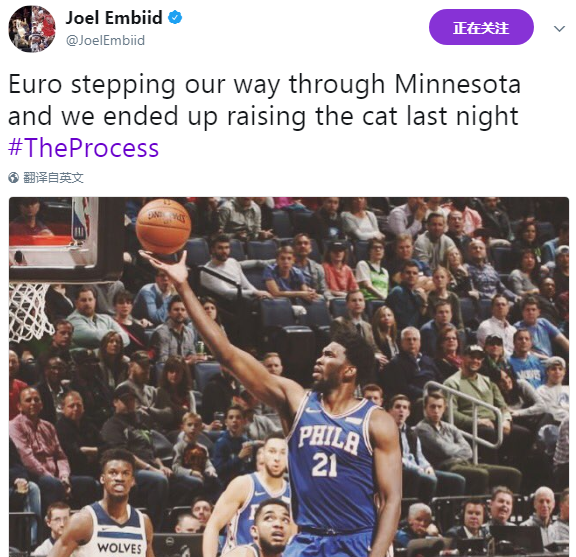Toggle the purple 正在关注 following button
576x557 pixels.
tap(481, 27)
